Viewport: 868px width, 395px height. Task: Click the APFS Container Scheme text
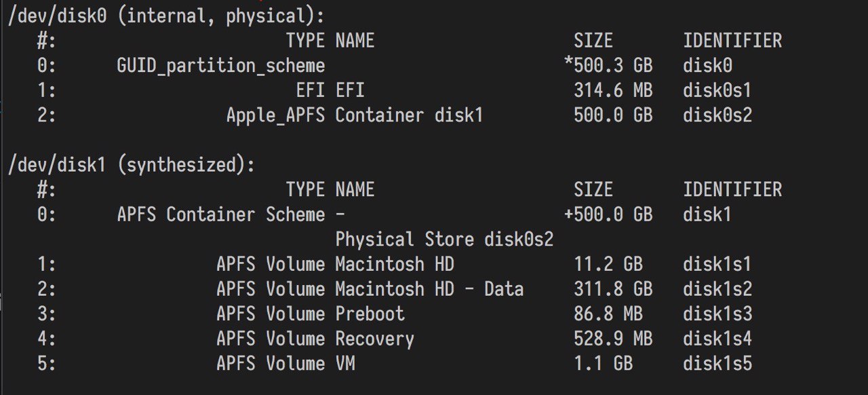pos(221,214)
